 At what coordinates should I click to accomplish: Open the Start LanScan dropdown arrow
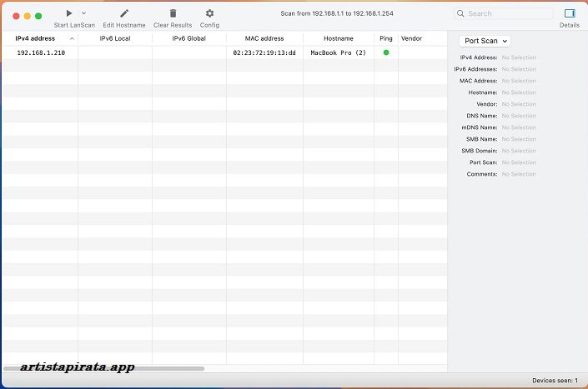(83, 13)
